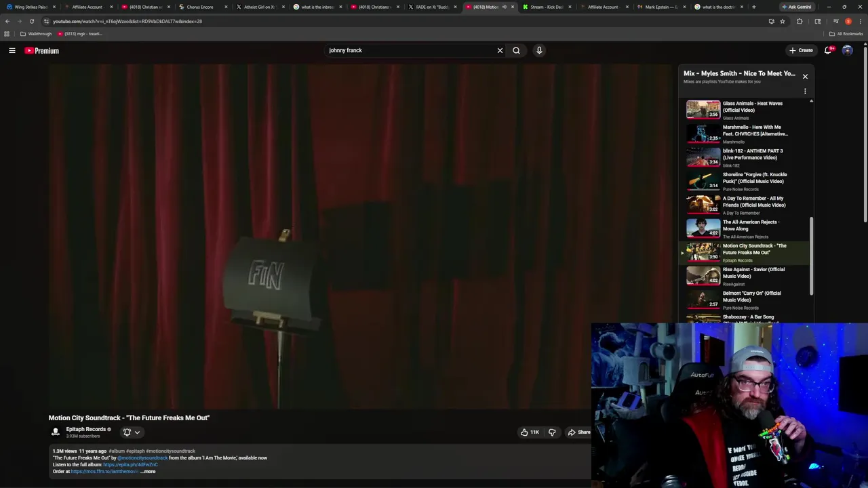Image resolution: width=868 pixels, height=488 pixels.
Task: Toggle notification bell for Epitaph Records
Action: [x=127, y=432]
